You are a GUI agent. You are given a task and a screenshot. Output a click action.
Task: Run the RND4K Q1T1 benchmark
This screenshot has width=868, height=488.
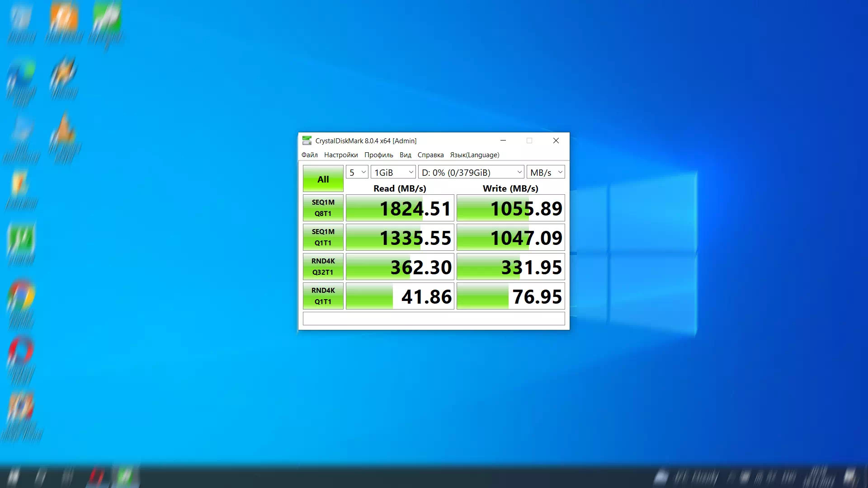click(x=323, y=296)
